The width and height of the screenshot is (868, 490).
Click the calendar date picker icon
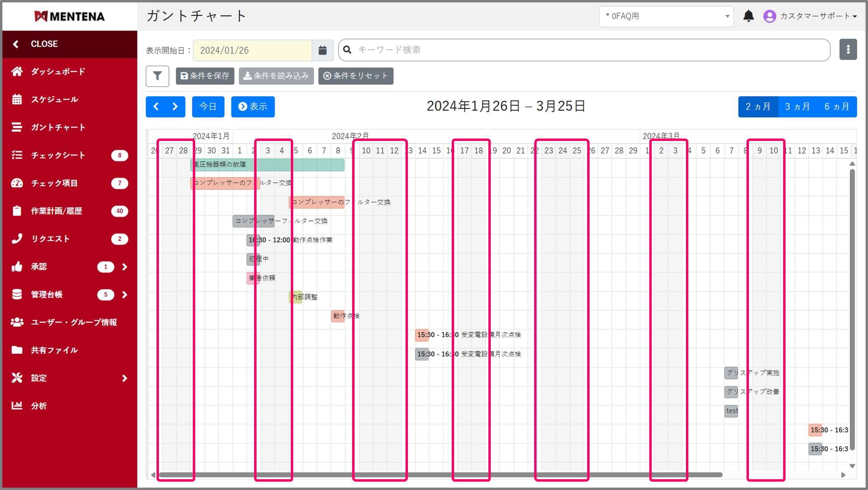coord(322,50)
